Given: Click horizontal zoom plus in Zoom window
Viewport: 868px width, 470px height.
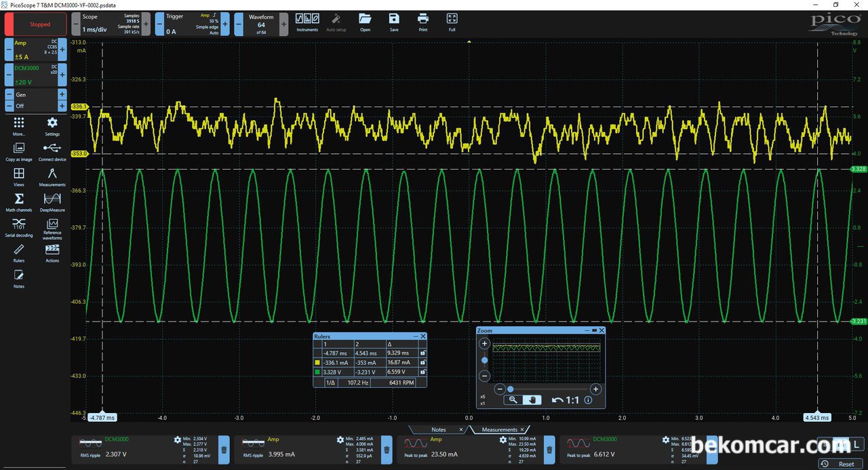Looking at the screenshot, I should click(x=595, y=389).
